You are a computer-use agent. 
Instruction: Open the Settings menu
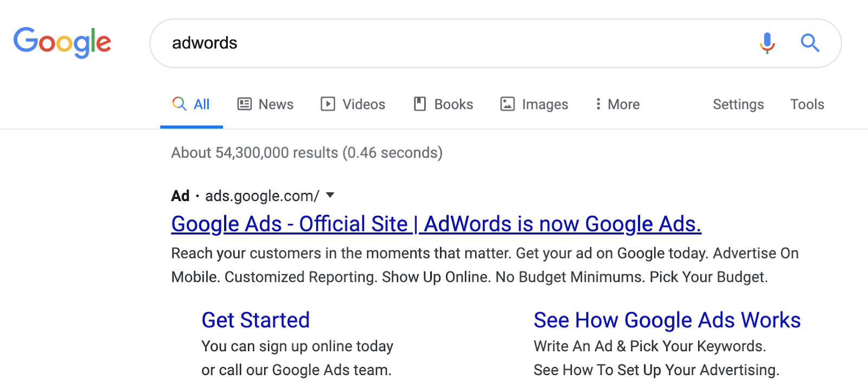tap(738, 105)
